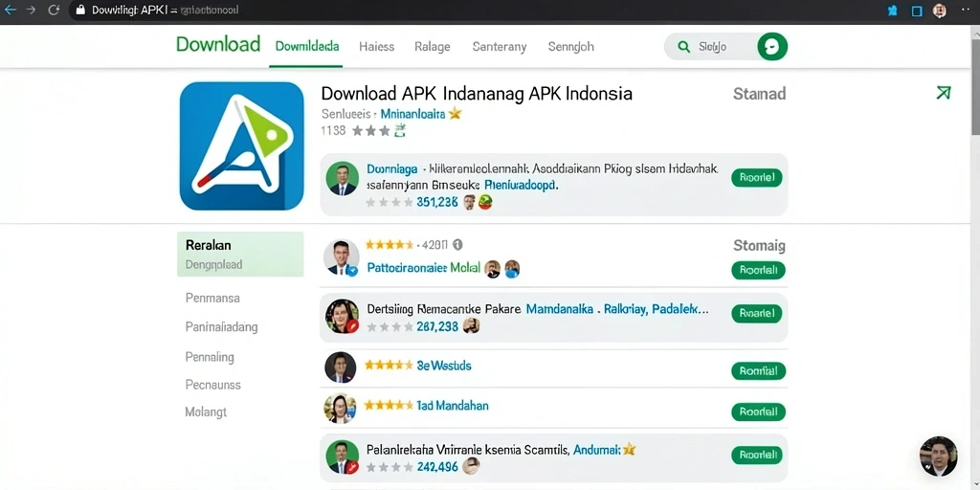Reload the page with the refresh icon
Screen dimensions: 980x490
coord(54,10)
